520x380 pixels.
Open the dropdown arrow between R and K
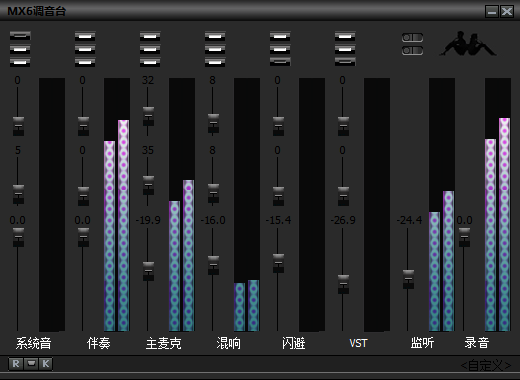(x=31, y=363)
